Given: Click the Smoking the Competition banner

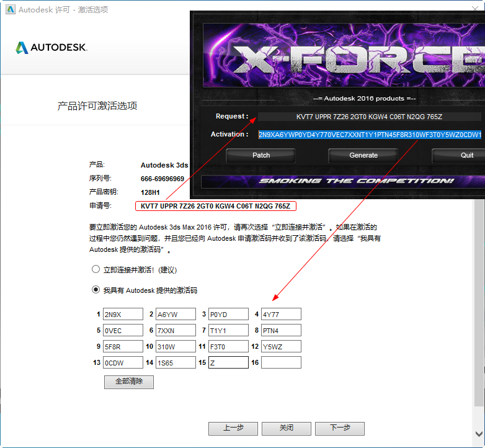Looking at the screenshot, I should coord(343,181).
